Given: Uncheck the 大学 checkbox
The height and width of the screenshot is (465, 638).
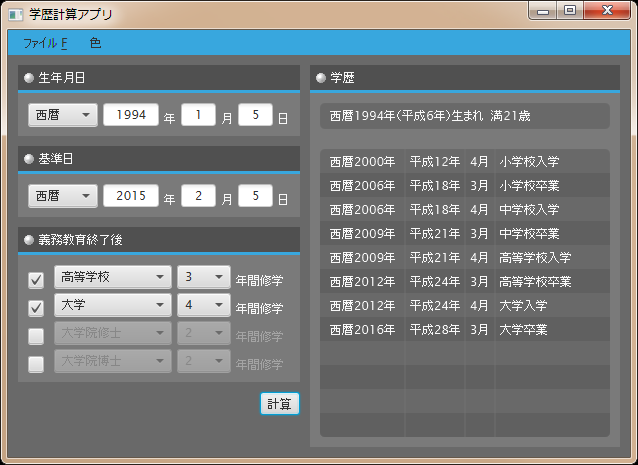Looking at the screenshot, I should pyautogui.click(x=36, y=307).
